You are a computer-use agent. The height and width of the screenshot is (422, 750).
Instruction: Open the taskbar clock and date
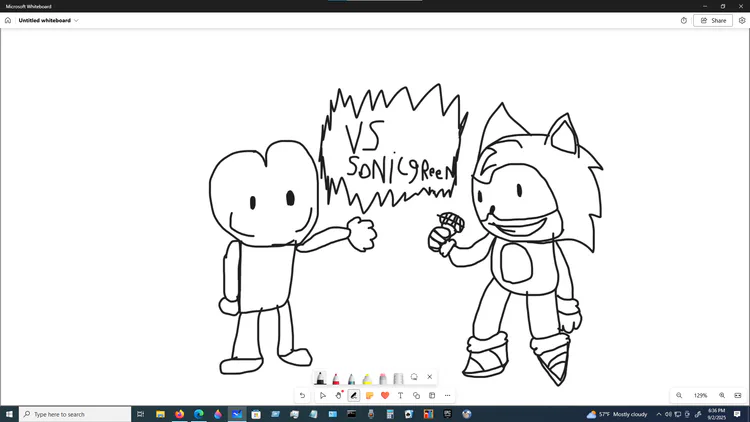coord(716,414)
